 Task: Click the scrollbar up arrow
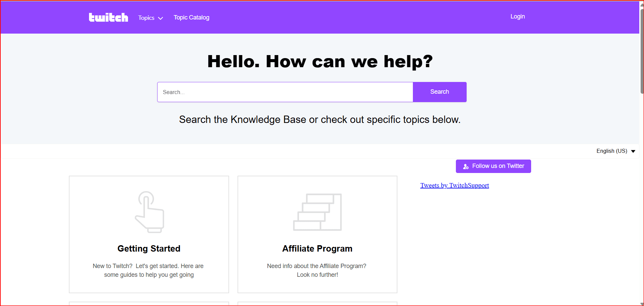click(642, 5)
